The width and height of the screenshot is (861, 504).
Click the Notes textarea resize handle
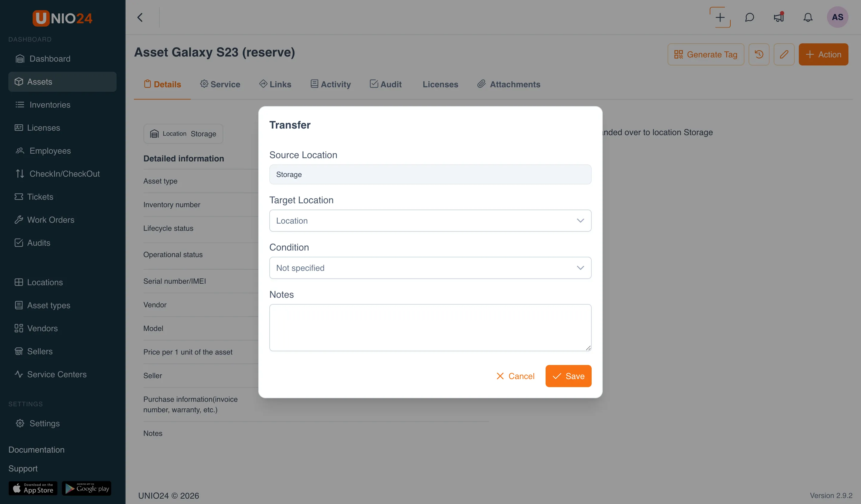(588, 348)
